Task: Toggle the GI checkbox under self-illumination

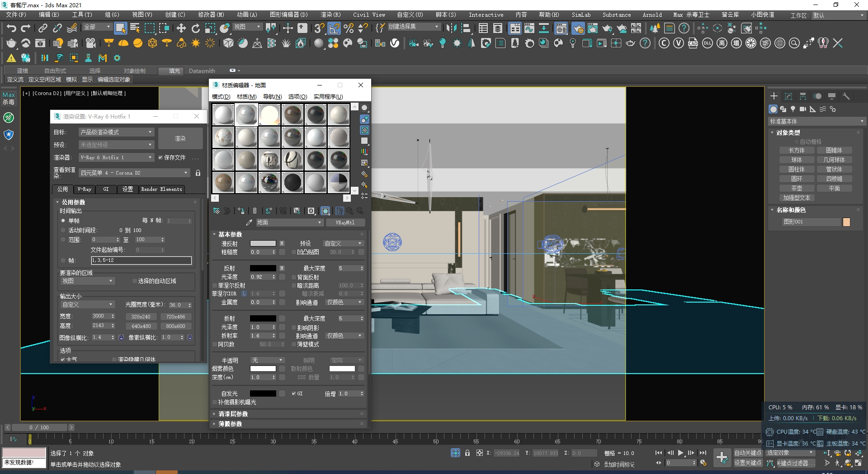Action: coord(294,393)
